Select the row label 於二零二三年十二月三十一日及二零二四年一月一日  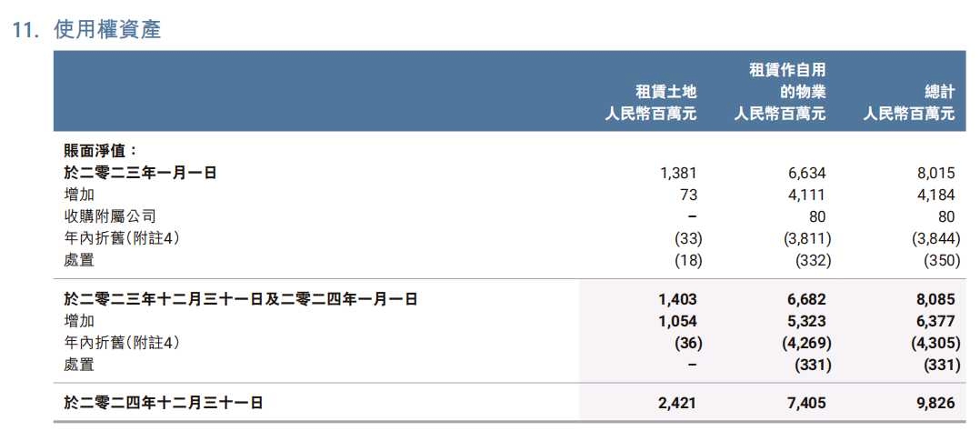click(240, 299)
